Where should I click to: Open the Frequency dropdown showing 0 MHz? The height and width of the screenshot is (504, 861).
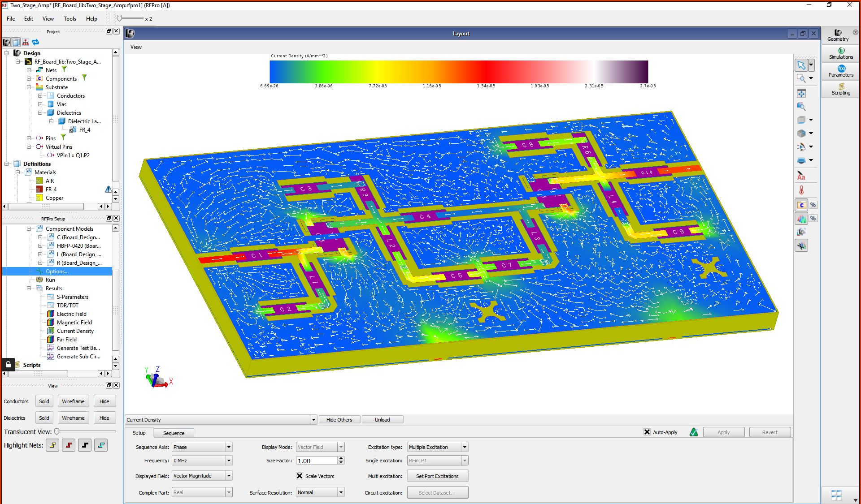tap(228, 460)
